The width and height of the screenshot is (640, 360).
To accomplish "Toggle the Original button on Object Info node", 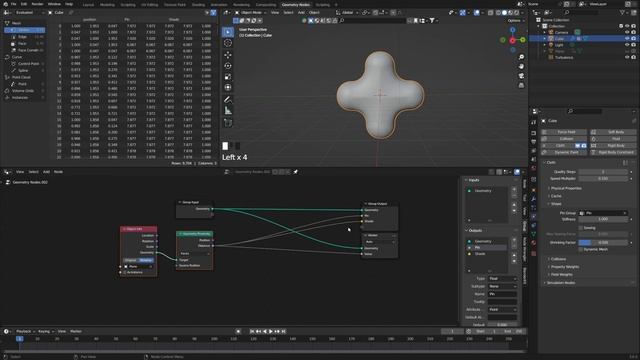I will (131, 260).
